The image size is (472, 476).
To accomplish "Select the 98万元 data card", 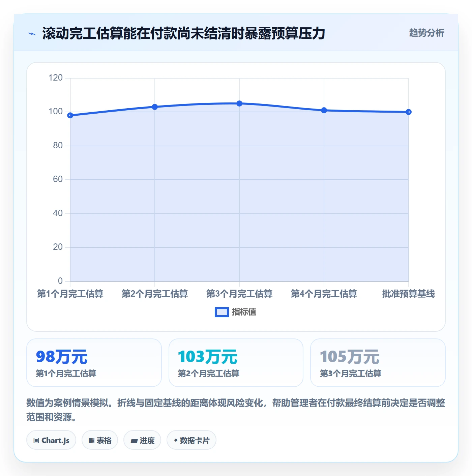I will 94,363.
